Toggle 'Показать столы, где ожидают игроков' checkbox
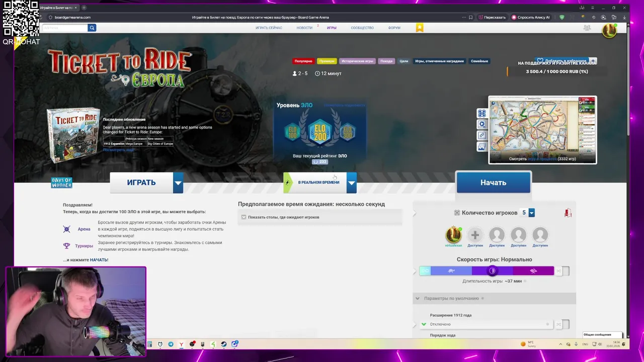The image size is (644, 362). [244, 217]
